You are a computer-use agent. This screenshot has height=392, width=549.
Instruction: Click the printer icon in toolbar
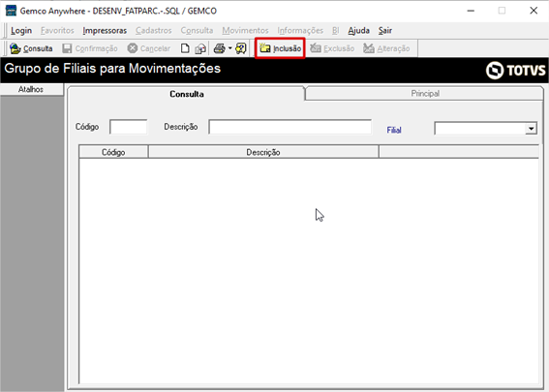pyautogui.click(x=220, y=48)
